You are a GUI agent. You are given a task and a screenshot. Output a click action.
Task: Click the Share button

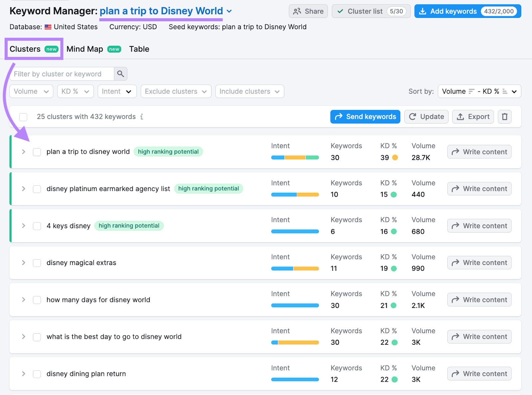(308, 11)
